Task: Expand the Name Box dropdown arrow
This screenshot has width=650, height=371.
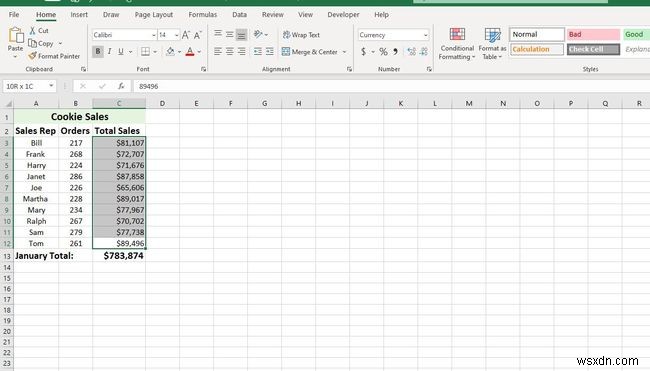Action: click(51, 86)
